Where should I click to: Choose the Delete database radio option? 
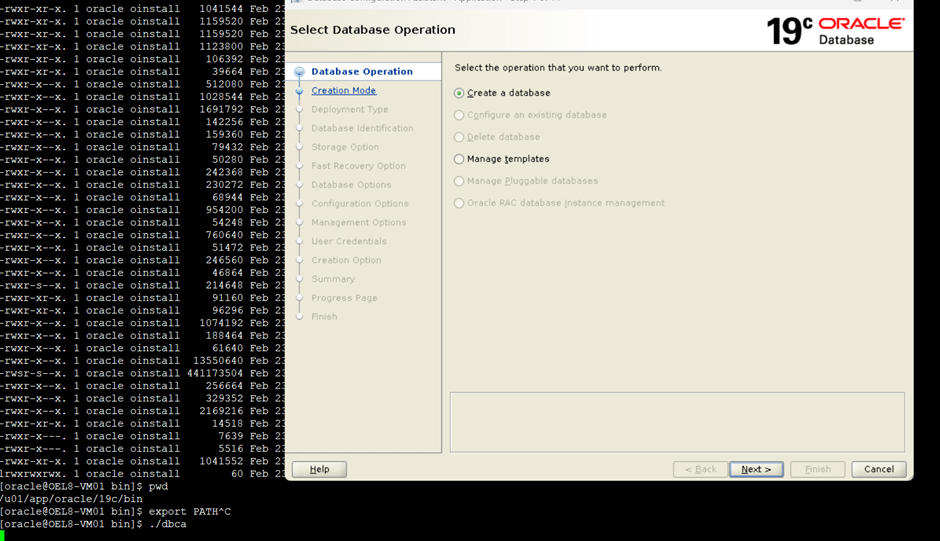[459, 137]
